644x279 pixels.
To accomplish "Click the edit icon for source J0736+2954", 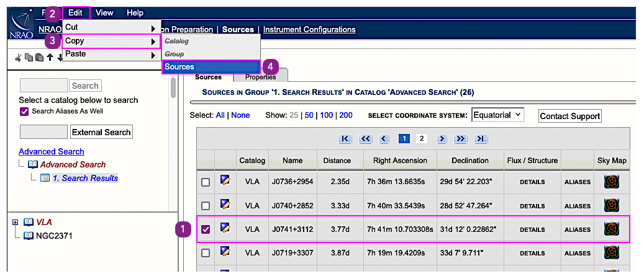I will click(x=225, y=182).
